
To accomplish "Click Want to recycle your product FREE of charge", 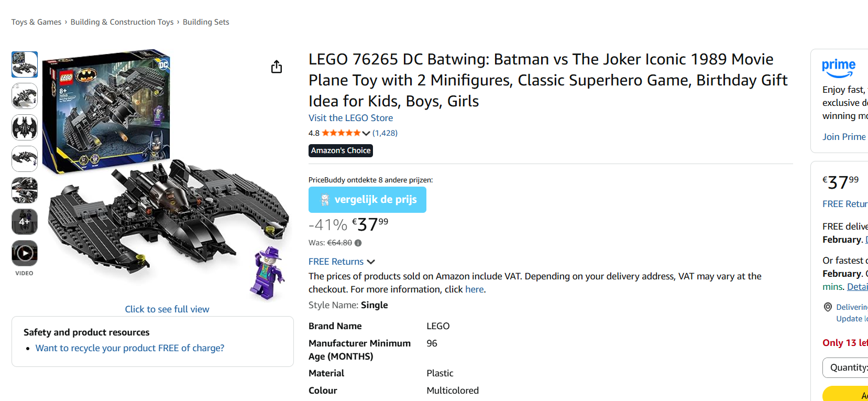I will pos(129,348).
